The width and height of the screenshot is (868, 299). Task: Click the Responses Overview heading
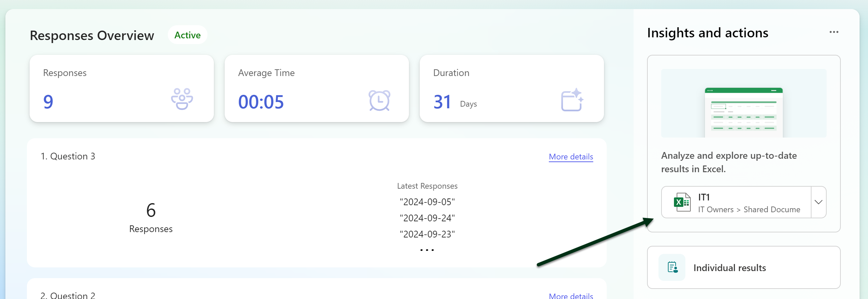(92, 35)
